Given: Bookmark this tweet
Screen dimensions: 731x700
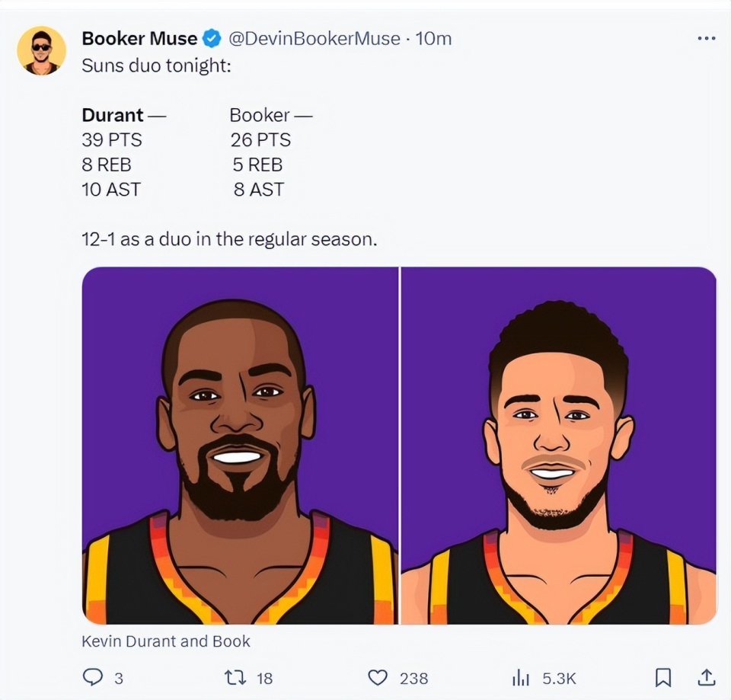Looking at the screenshot, I should [x=663, y=677].
